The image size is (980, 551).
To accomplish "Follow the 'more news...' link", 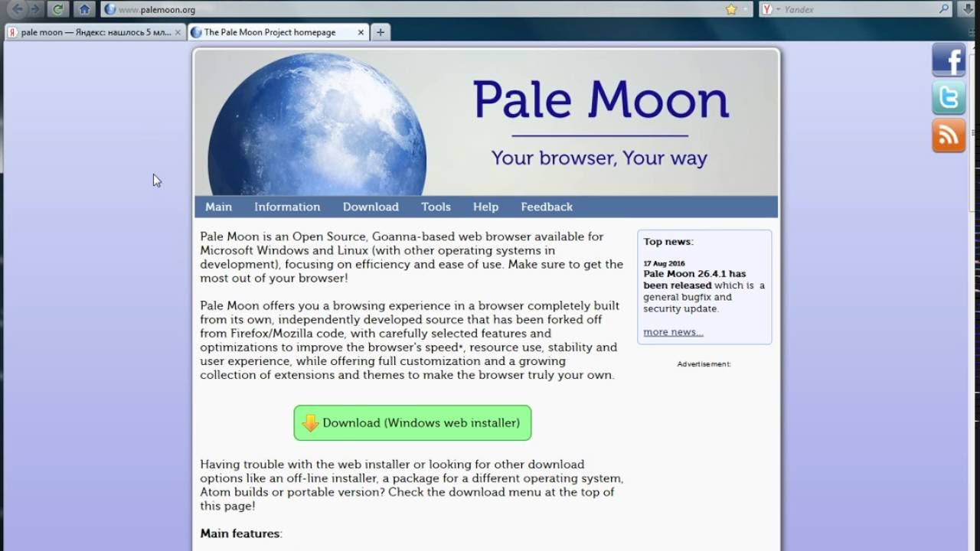I will pyautogui.click(x=673, y=332).
